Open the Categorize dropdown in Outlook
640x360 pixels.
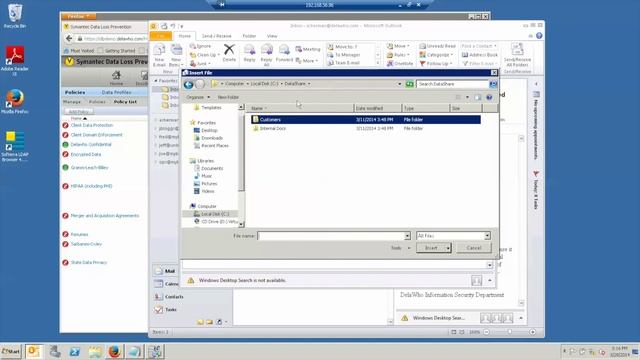pos(436,55)
